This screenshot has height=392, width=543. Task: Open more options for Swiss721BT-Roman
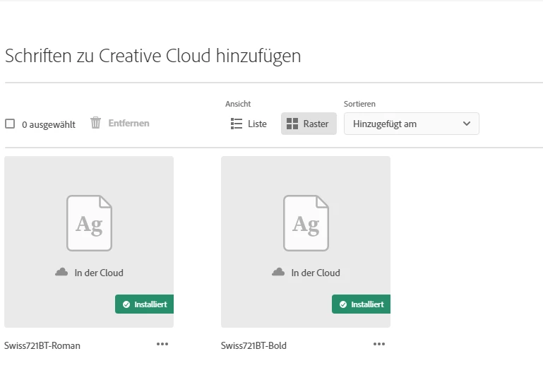(162, 344)
